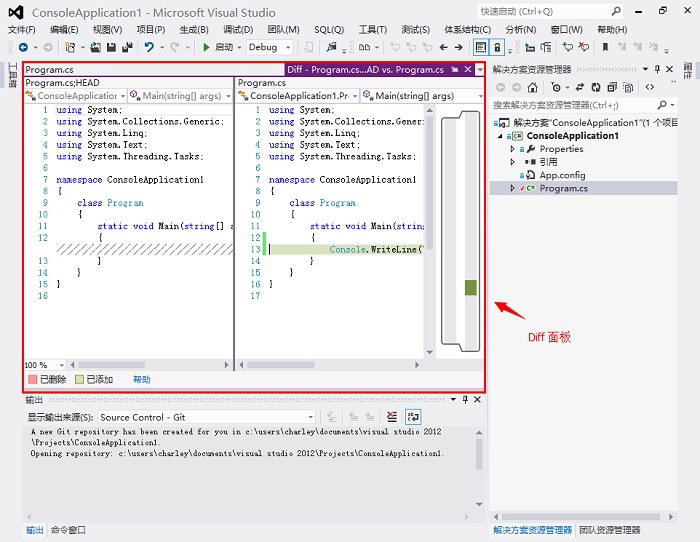
Task: Click the Comment selection toolbar icon
Action: click(x=567, y=47)
